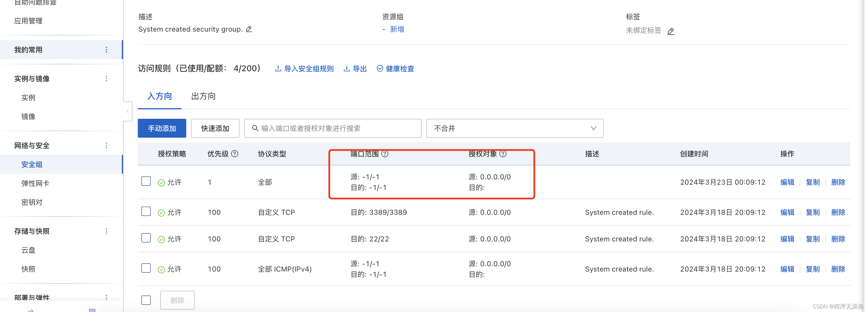868x312 pixels.
Task: Click the 导出 link
Action: pyautogui.click(x=355, y=69)
